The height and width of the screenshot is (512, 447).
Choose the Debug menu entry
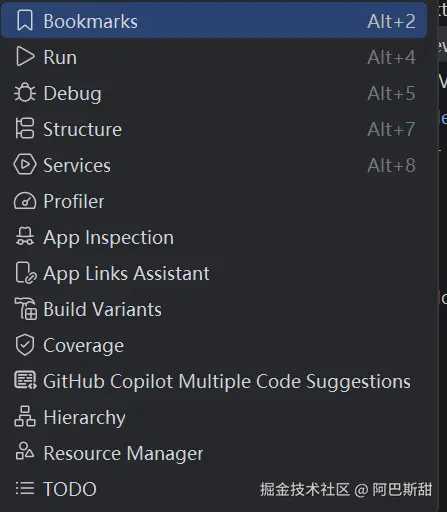coord(214,93)
